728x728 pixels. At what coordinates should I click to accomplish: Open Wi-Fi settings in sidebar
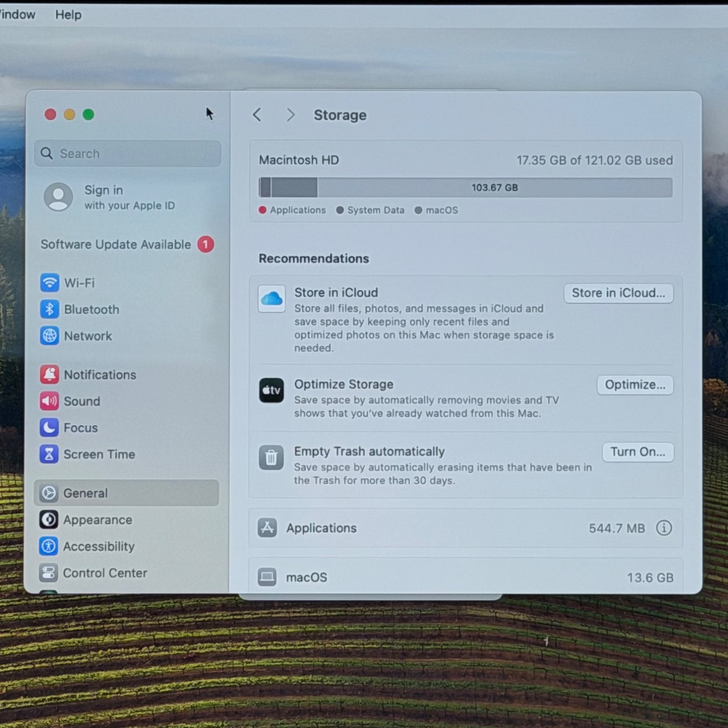click(79, 283)
